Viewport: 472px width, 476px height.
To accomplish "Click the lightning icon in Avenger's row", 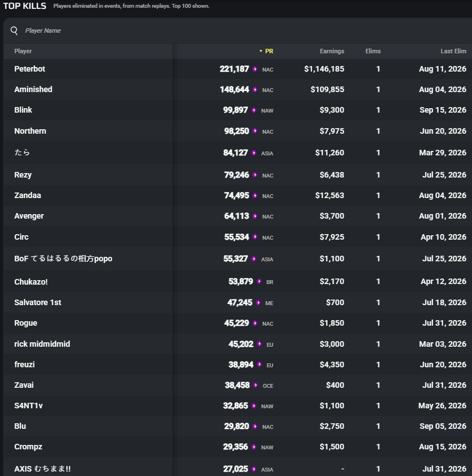I will (x=255, y=216).
